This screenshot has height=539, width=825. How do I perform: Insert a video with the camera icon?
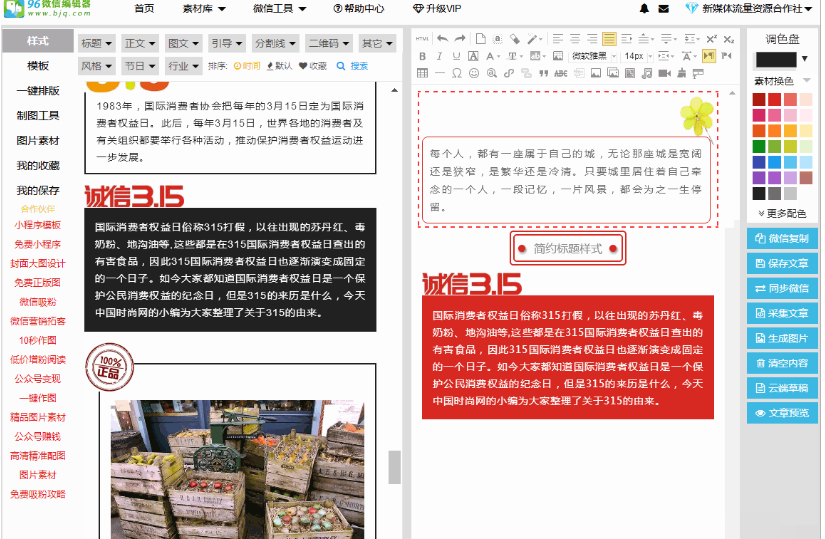click(x=665, y=73)
